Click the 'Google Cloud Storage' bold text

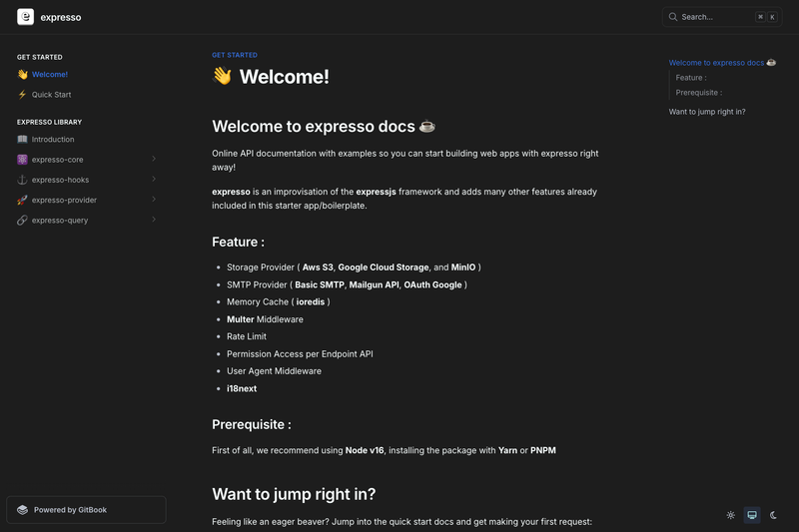pos(384,267)
